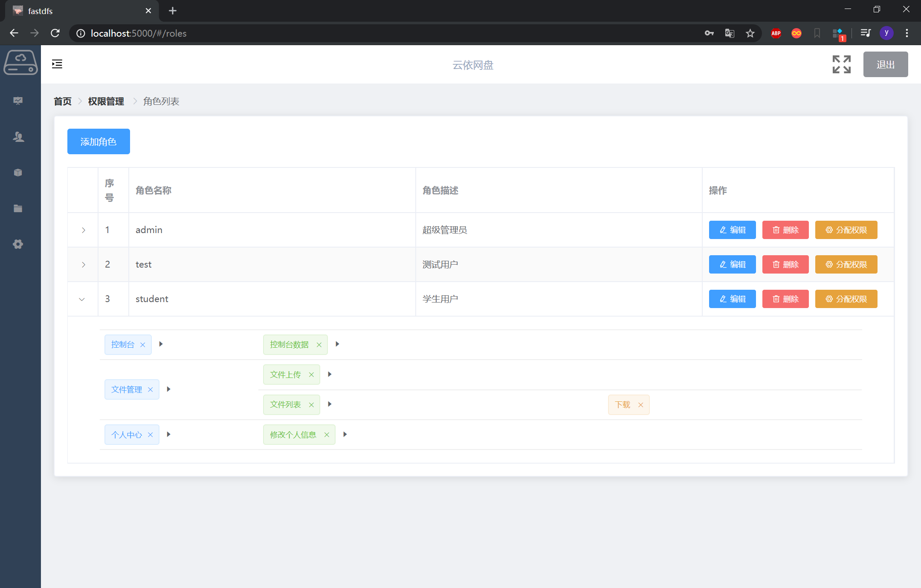Select the fastdfs browser tab
921x588 pixels.
click(x=81, y=11)
